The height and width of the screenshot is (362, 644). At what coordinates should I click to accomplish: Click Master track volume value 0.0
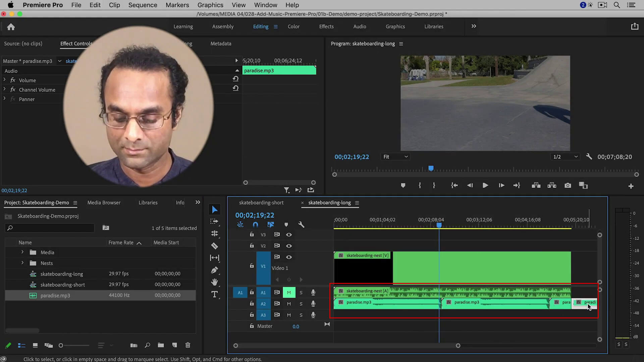296,326
